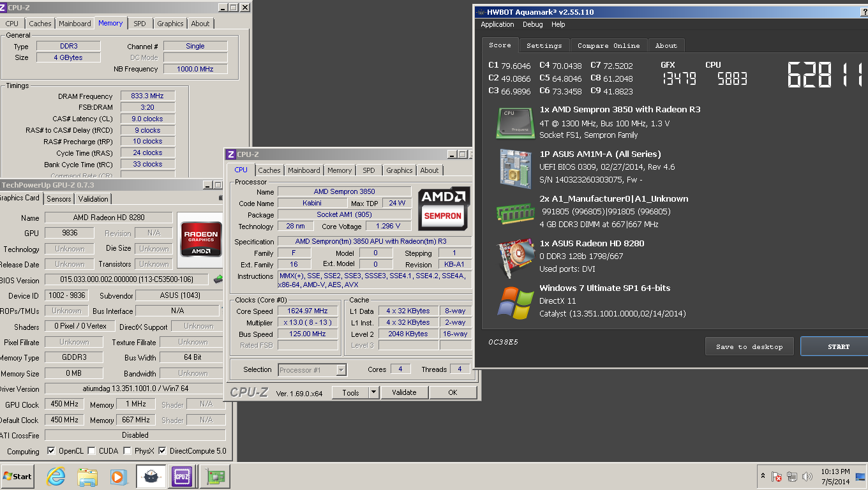Click the taskbar clock showing 10:13 PM
Screen dimensions: 868x490
pos(836,476)
